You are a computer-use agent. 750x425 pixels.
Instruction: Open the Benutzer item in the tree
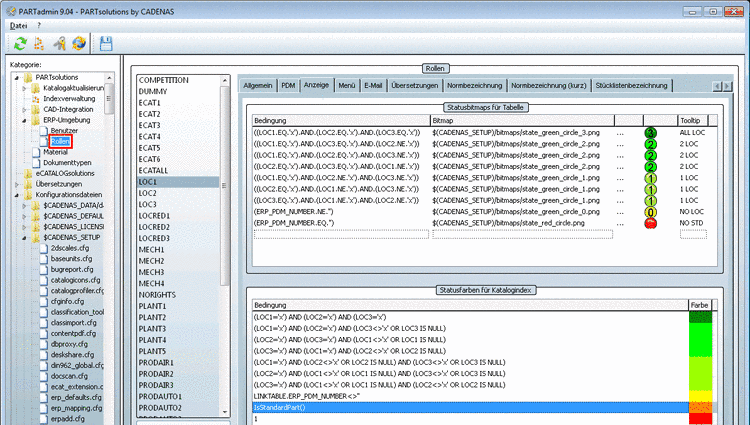[x=64, y=131]
